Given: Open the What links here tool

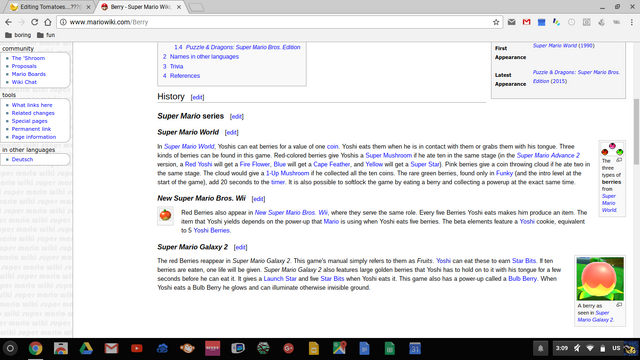Looking at the screenshot, I should (32, 105).
